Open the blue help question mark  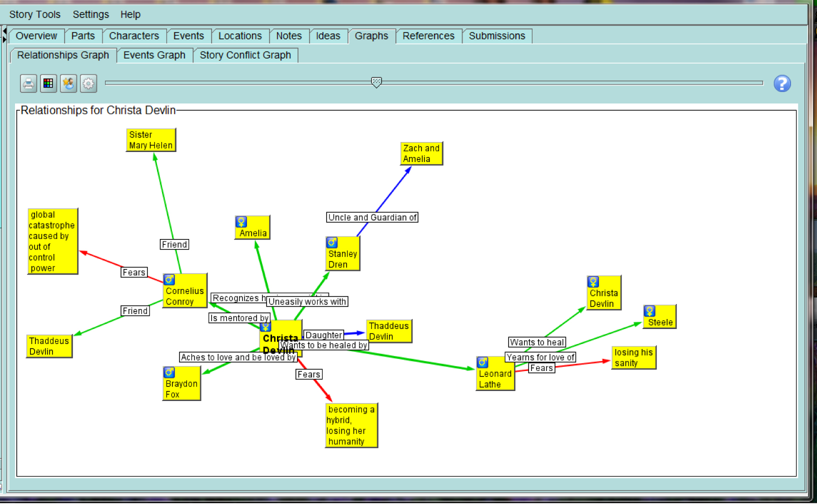782,83
